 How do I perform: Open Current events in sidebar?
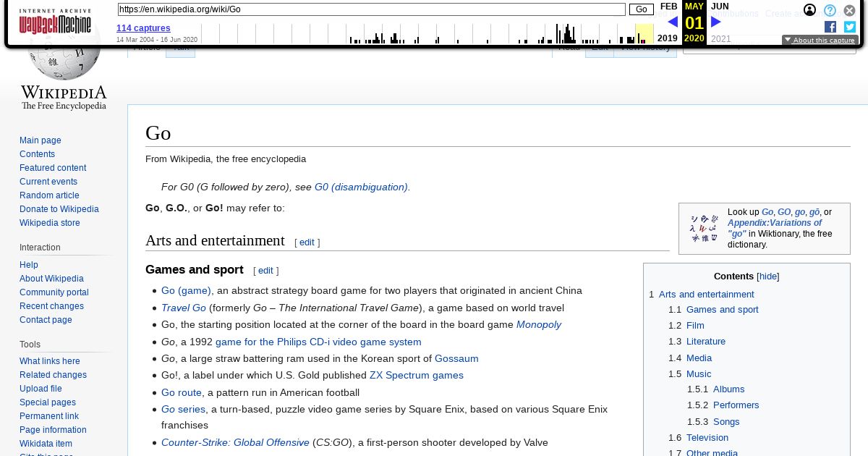[x=48, y=182]
